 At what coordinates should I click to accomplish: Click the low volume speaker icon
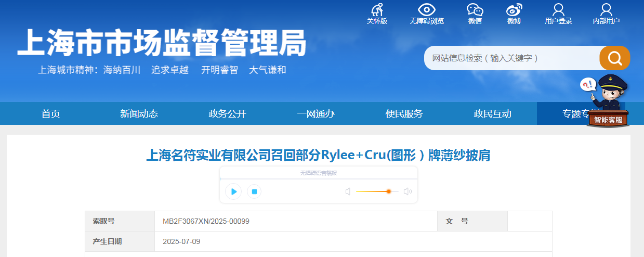[x=348, y=191]
